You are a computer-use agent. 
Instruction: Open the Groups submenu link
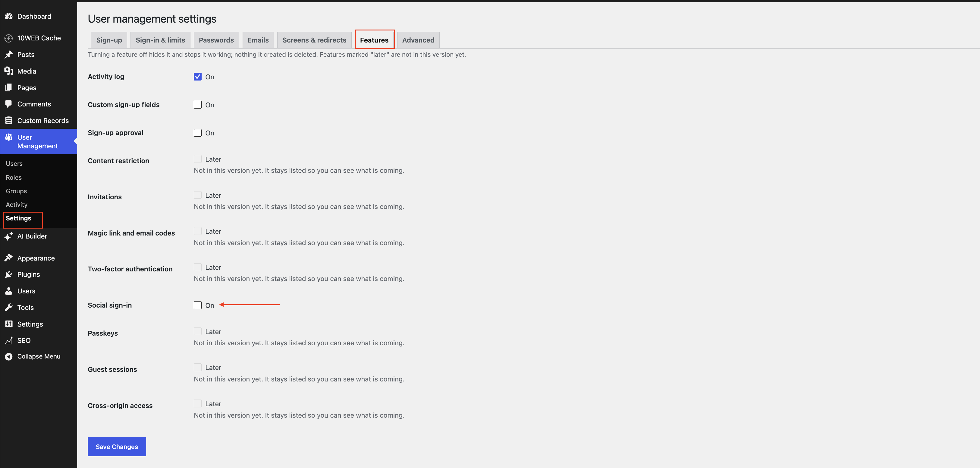point(16,191)
